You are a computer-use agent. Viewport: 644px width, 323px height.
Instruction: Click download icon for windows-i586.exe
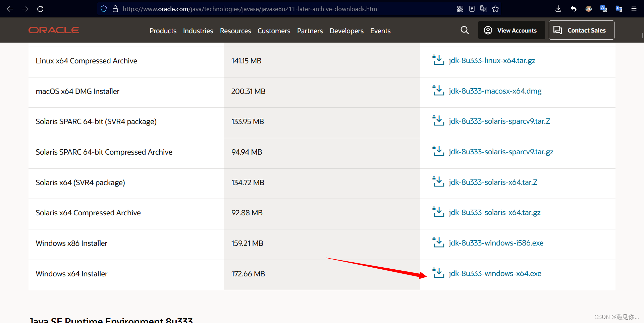point(438,243)
